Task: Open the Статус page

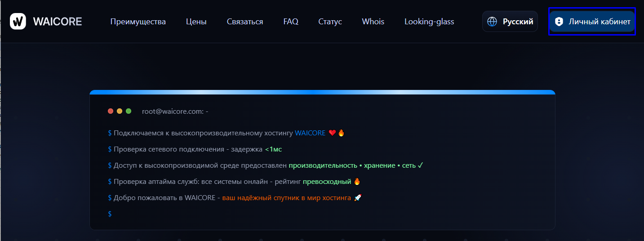Action: (330, 22)
